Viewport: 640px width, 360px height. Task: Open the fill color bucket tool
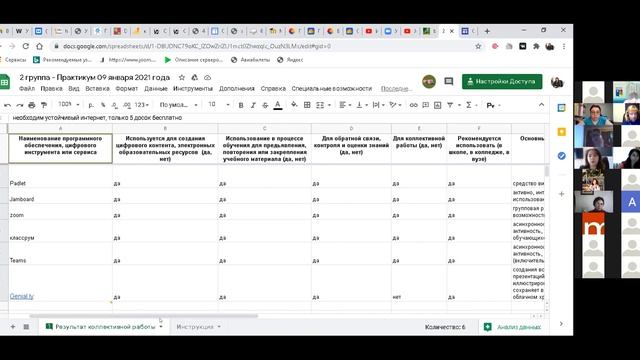(x=294, y=105)
